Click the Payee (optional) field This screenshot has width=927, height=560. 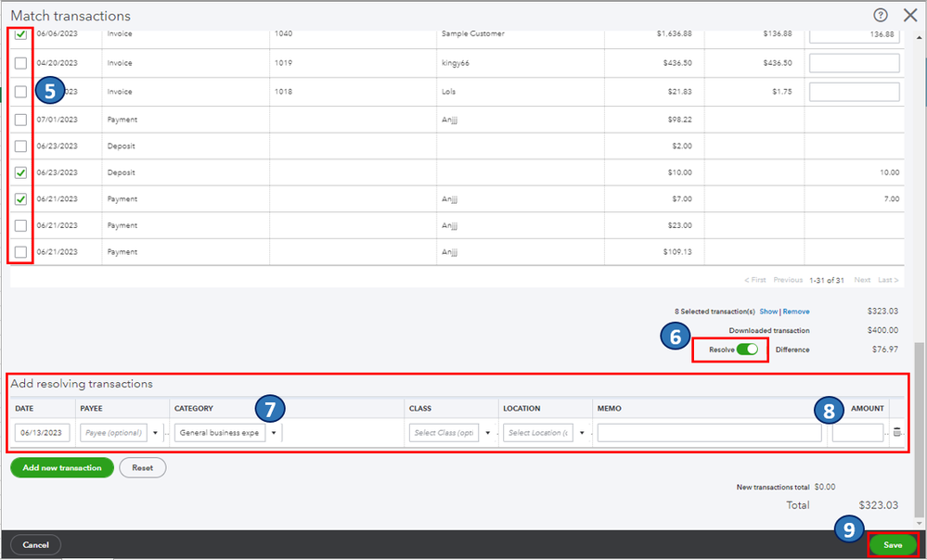[113, 433]
